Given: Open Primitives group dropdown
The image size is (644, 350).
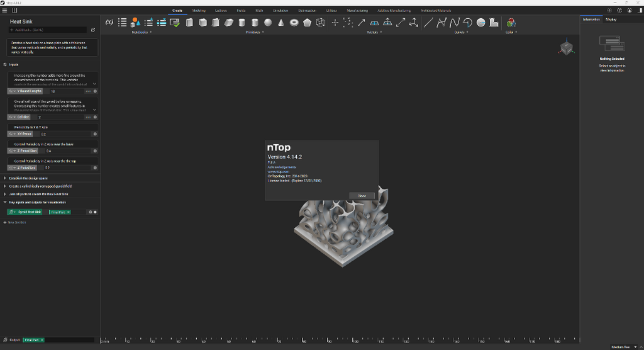Looking at the screenshot, I should click(x=255, y=32).
